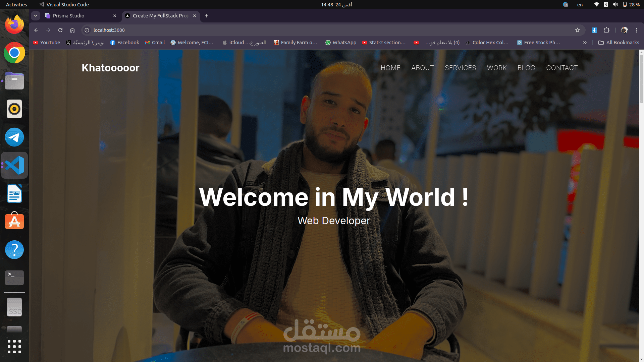Show all applications grid

click(14, 347)
